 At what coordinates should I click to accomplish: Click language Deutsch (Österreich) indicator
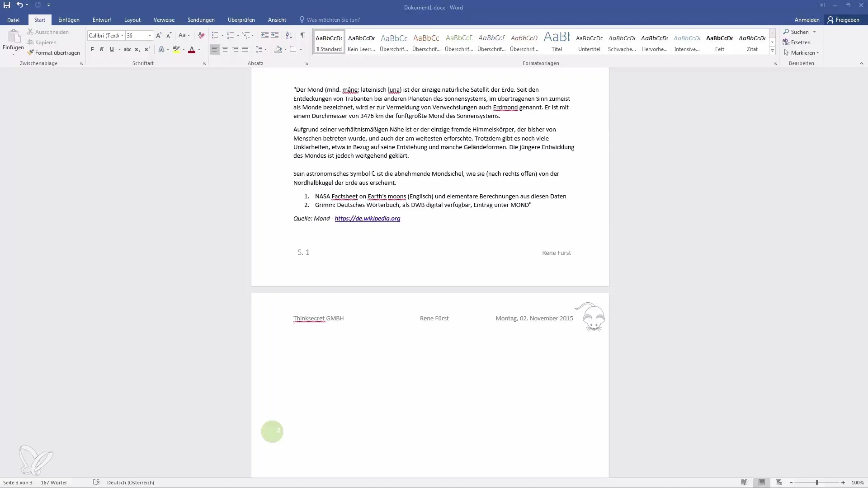(x=131, y=483)
